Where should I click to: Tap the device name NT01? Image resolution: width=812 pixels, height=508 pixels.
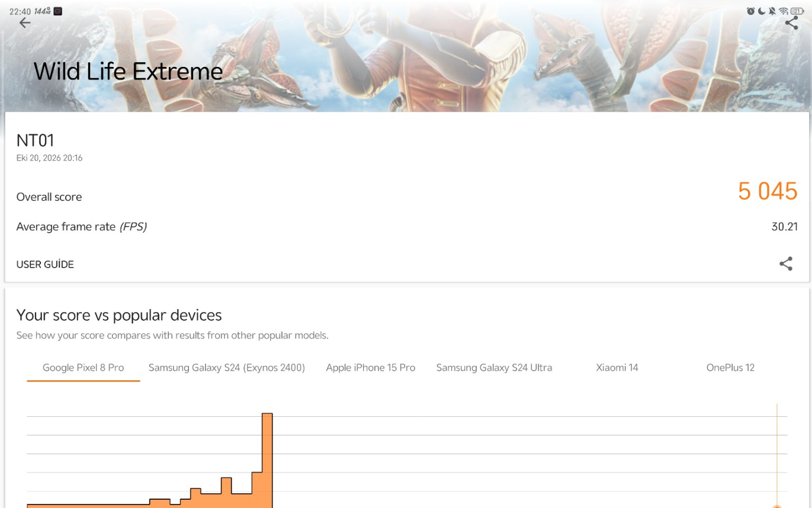click(x=36, y=140)
